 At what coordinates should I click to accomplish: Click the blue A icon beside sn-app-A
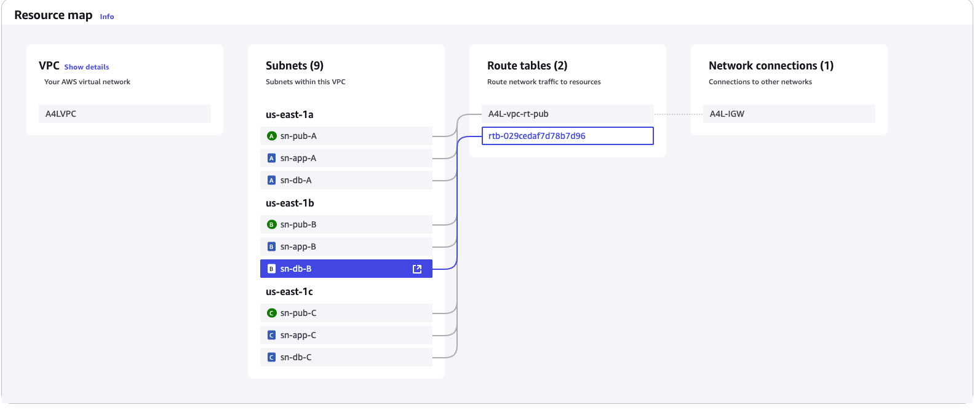271,158
